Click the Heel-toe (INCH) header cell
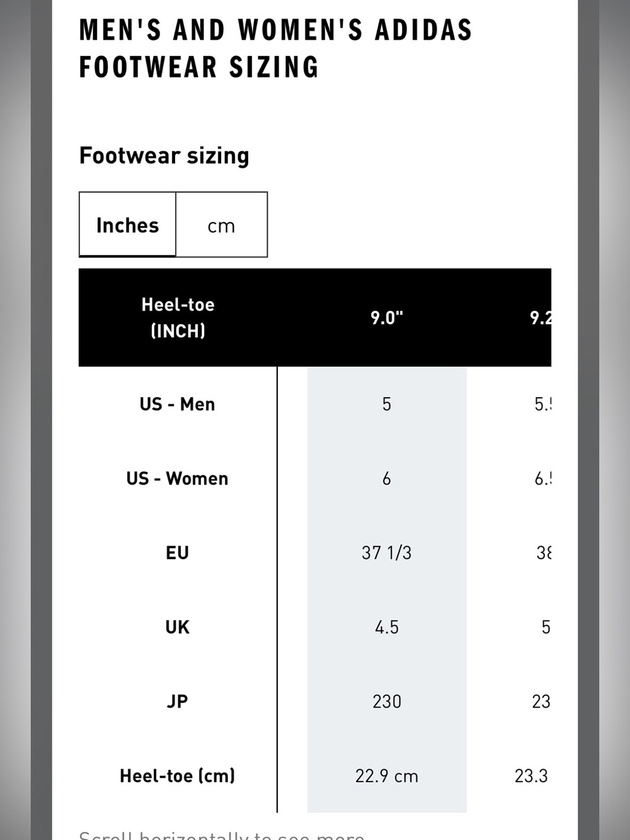Screen dimensions: 630x840 point(178,318)
